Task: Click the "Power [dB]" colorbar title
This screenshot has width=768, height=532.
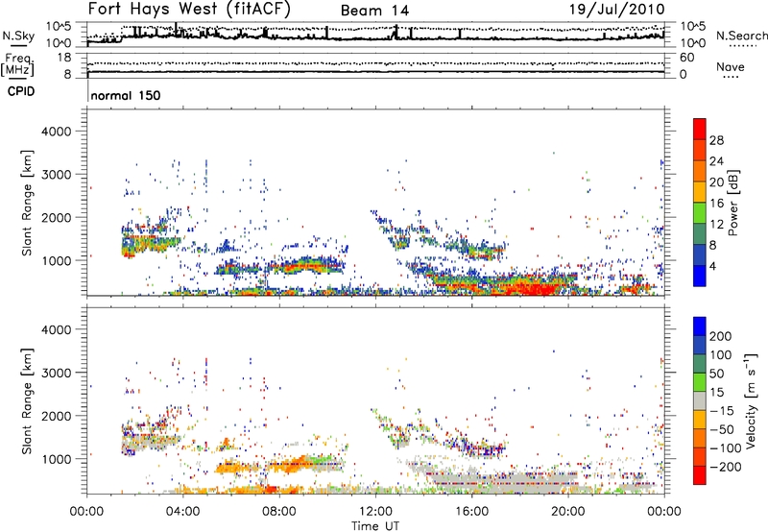Action: pos(732,203)
